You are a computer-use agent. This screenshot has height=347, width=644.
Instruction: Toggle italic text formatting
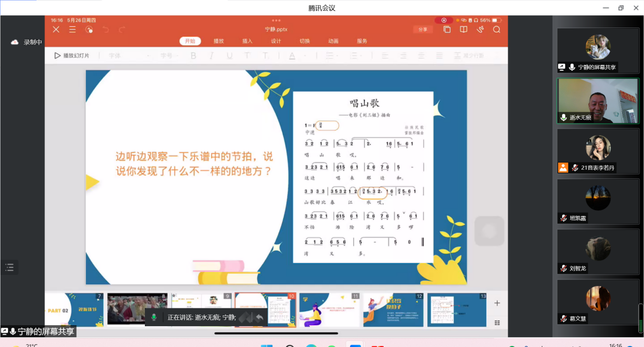point(211,56)
